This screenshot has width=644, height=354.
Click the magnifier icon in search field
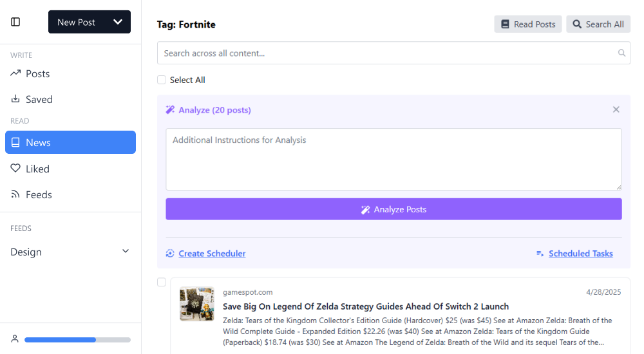621,53
